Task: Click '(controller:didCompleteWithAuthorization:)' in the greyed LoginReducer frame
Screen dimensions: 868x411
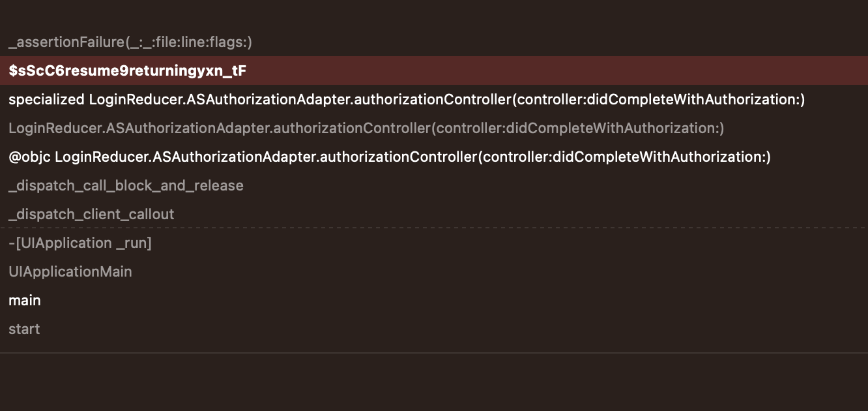Action: tap(577, 129)
